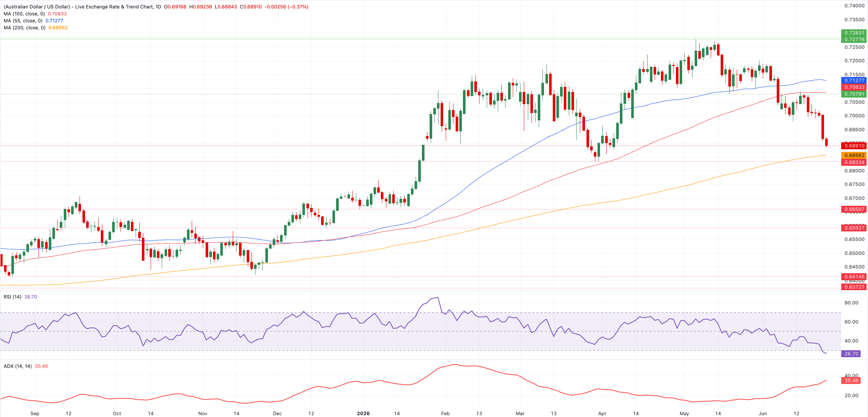Click the 20.00 ADX axis label
868x417 pixels.
(x=851, y=395)
